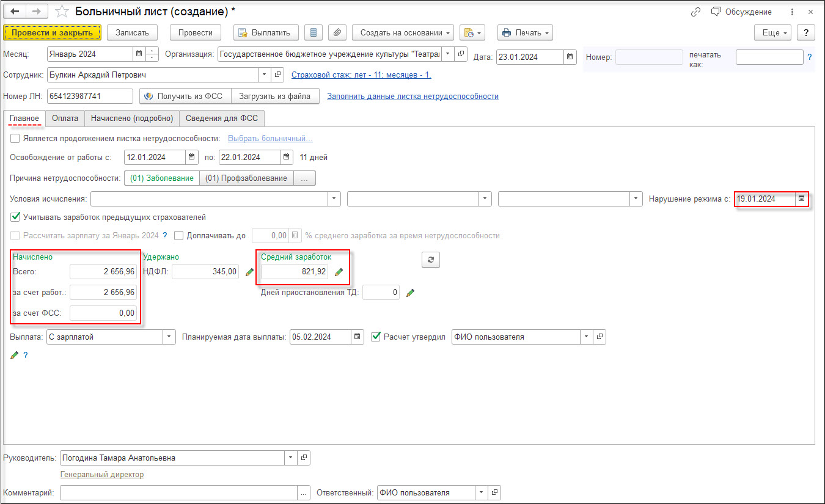This screenshot has width=825, height=504.
Task: Expand the Руководитель dropdown arrow
Action: pos(290,458)
